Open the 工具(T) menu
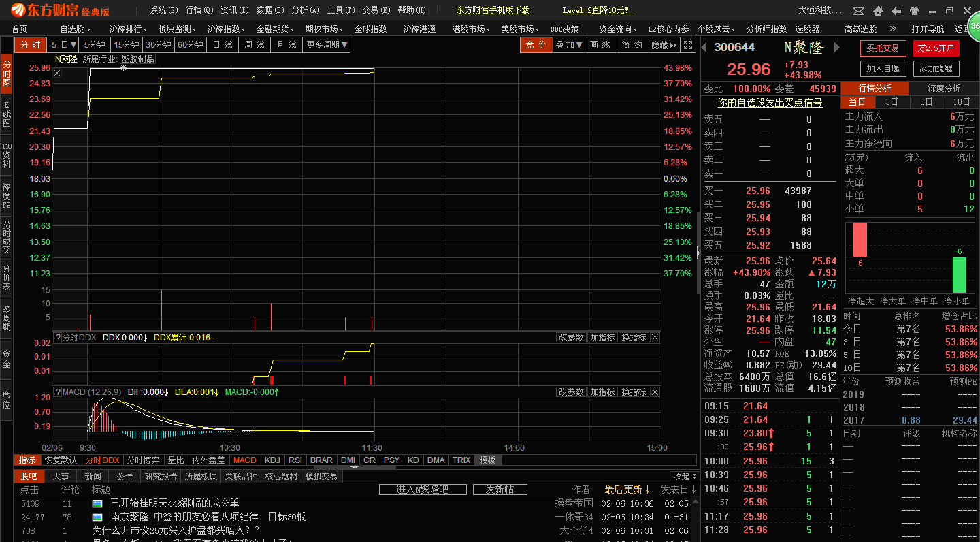 [340, 10]
